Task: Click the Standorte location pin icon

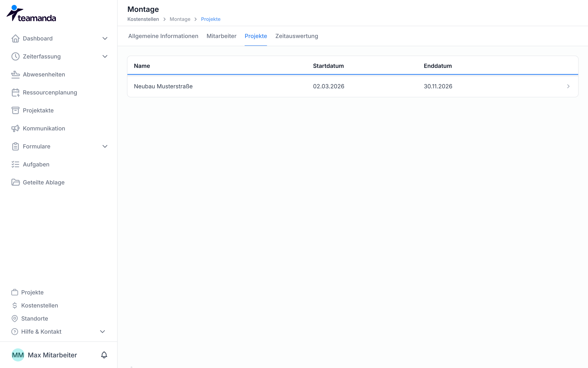Action: (x=15, y=319)
